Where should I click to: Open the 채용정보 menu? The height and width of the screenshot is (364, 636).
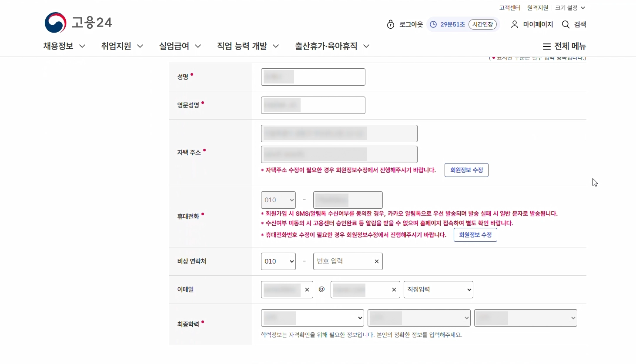point(64,46)
